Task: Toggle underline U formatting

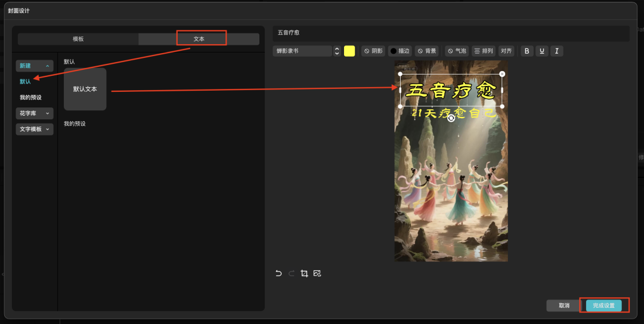Action: (541, 51)
